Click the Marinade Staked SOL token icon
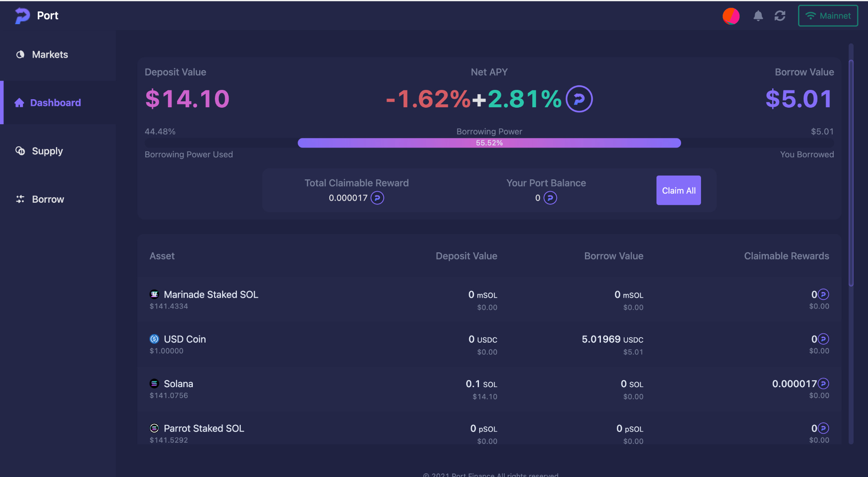Image resolution: width=868 pixels, height=477 pixels. [x=154, y=294]
